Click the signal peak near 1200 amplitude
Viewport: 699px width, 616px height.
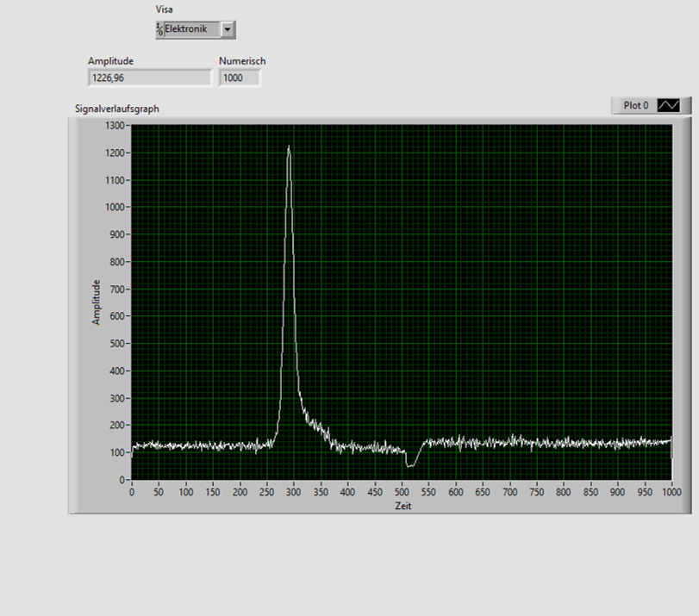pos(289,148)
